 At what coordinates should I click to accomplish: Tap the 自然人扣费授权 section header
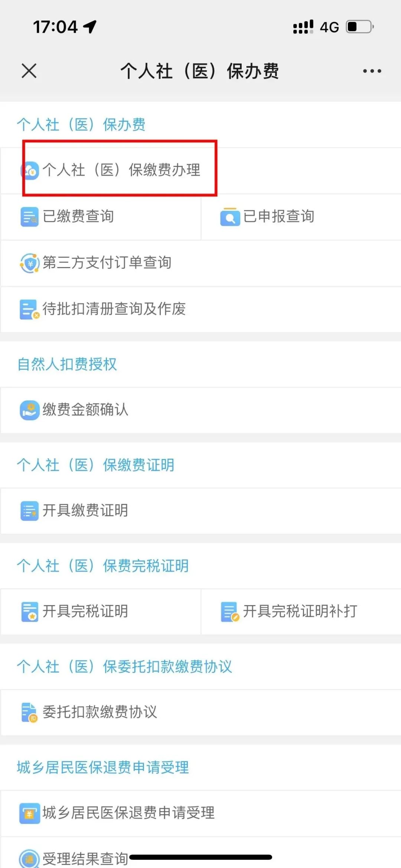pyautogui.click(x=67, y=364)
